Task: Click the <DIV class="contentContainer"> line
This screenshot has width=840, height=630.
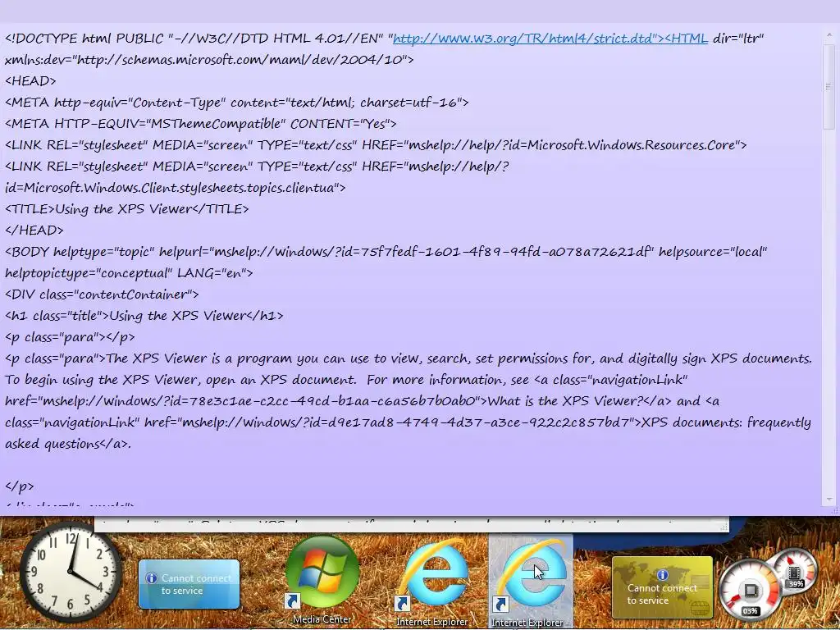Action: click(x=102, y=294)
